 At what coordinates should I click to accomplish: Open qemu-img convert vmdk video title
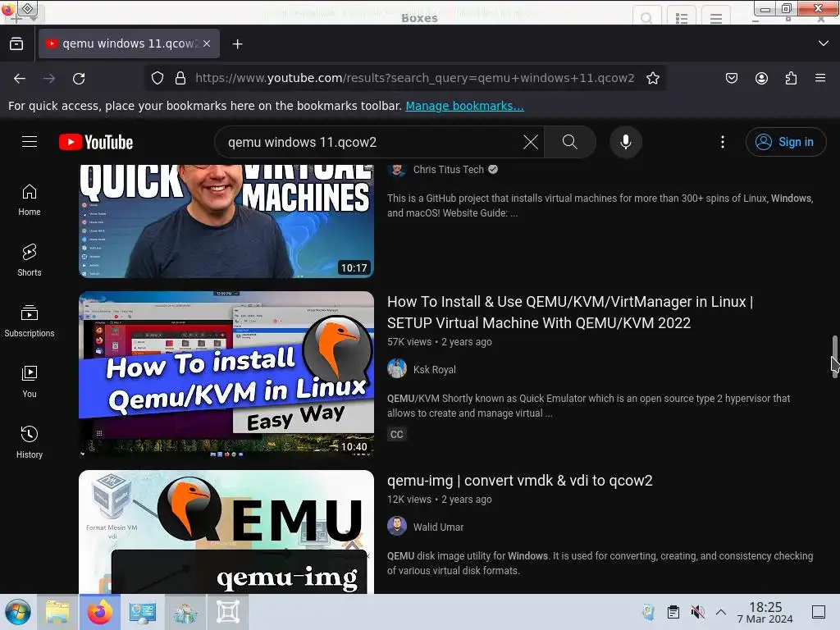(519, 481)
